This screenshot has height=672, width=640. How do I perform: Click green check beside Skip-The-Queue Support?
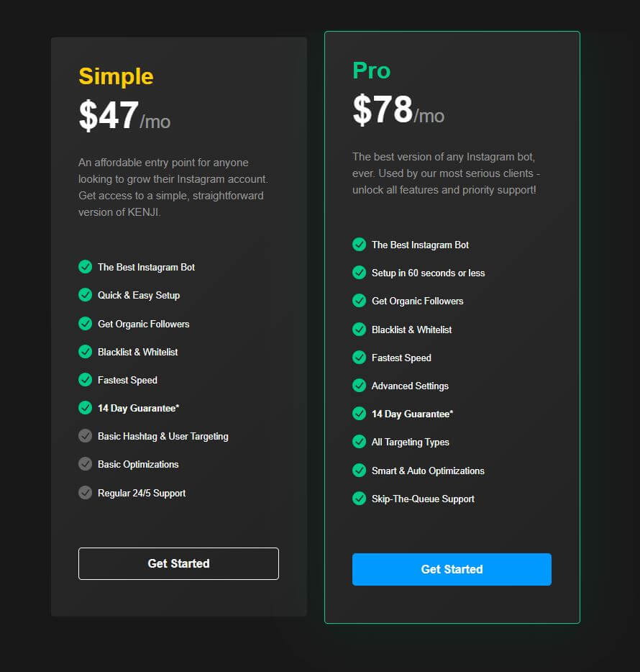[359, 499]
